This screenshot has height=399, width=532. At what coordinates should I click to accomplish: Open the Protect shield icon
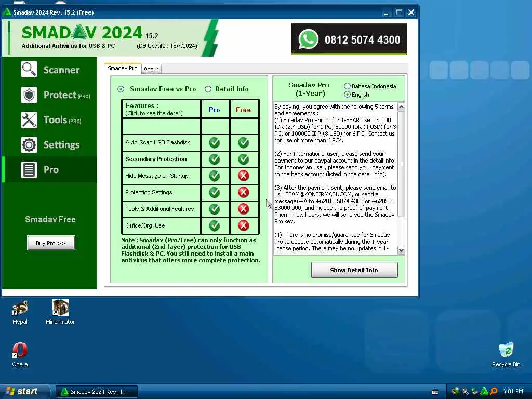[29, 95]
